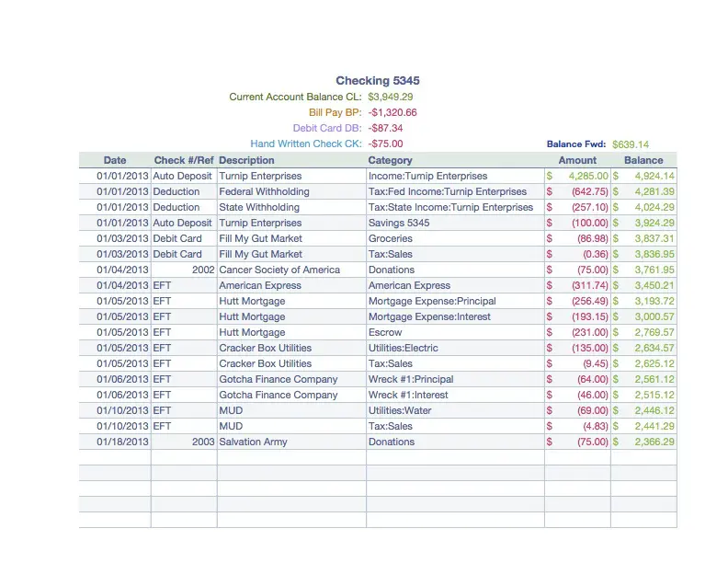Click the Hand Written Check value -$75.00
Screen dimensions: 728x563
tap(385, 144)
